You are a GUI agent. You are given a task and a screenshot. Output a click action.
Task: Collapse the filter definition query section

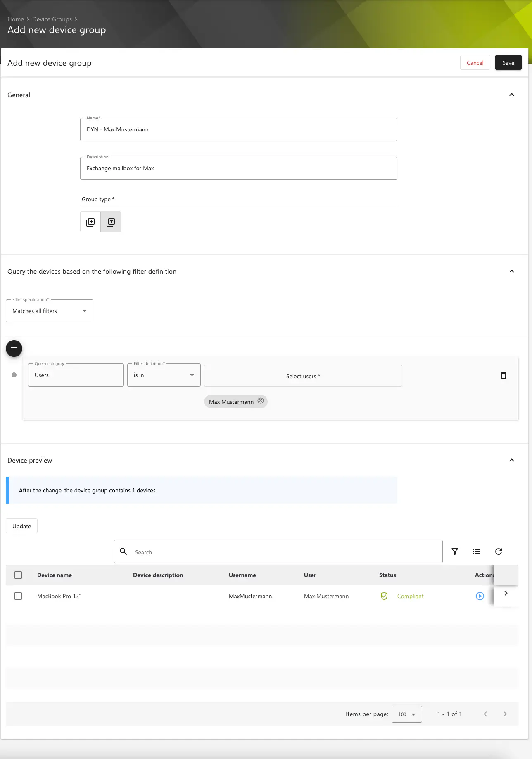(x=512, y=271)
